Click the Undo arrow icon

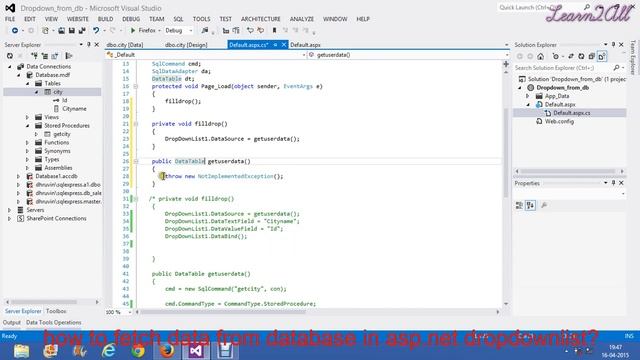pos(96,31)
